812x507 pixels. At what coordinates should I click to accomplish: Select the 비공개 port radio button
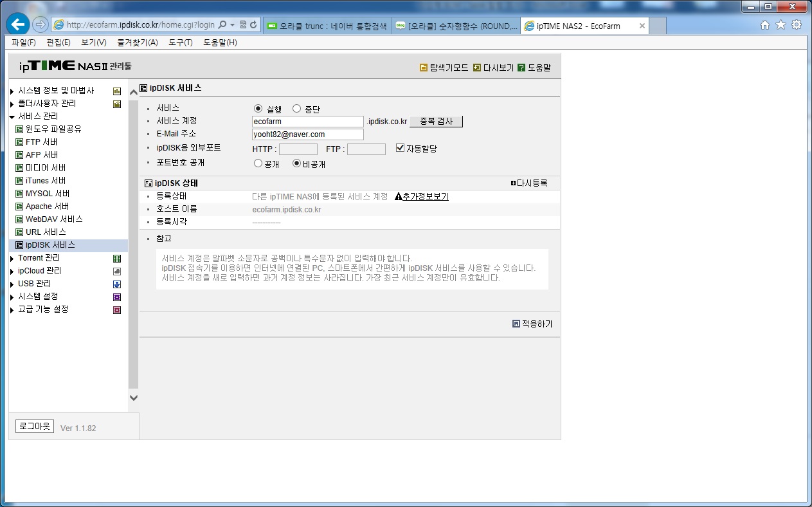point(296,163)
